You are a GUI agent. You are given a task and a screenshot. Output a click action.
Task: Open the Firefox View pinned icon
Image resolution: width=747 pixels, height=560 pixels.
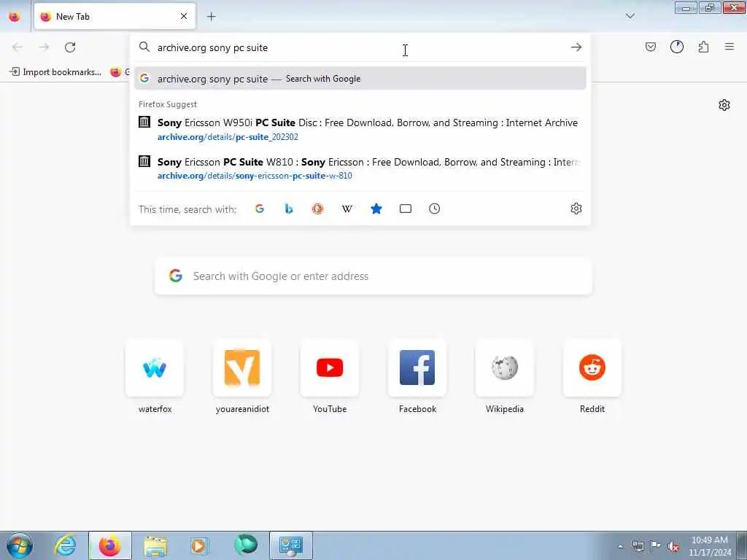coord(15,17)
